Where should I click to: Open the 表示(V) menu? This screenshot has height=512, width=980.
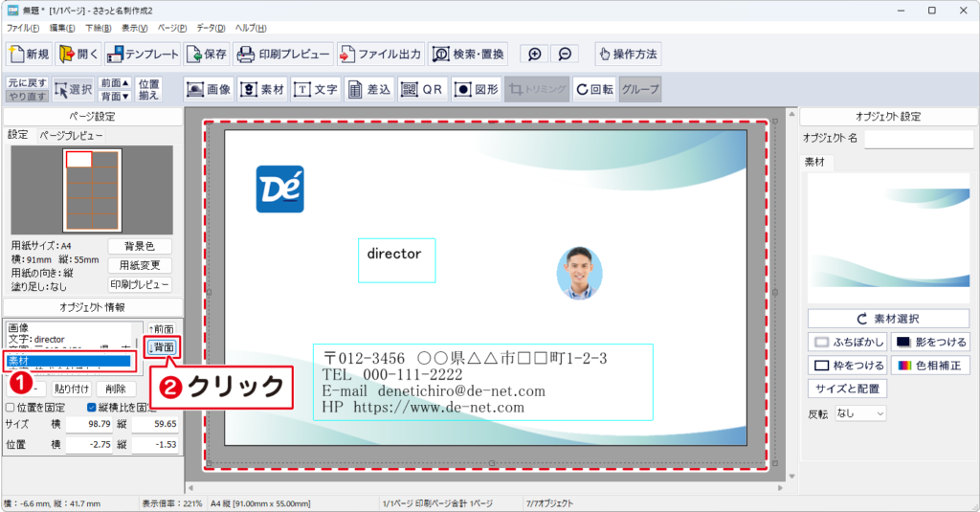(x=134, y=28)
